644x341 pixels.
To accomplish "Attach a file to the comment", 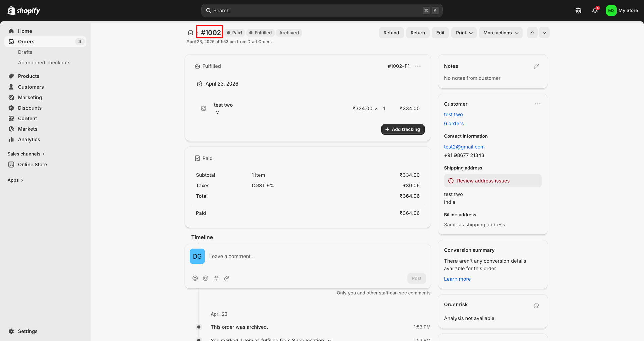I will pos(227,278).
